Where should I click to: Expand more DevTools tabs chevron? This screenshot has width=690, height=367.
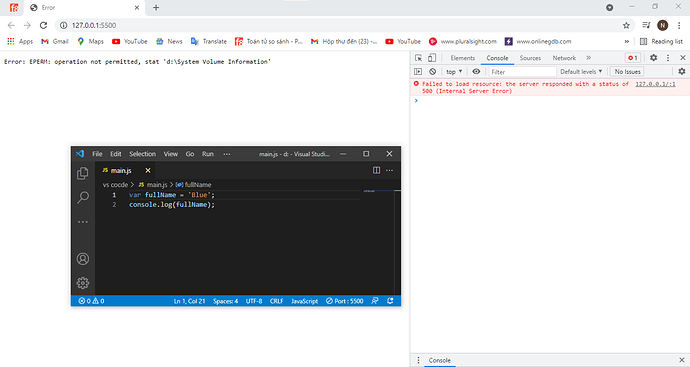coord(588,58)
